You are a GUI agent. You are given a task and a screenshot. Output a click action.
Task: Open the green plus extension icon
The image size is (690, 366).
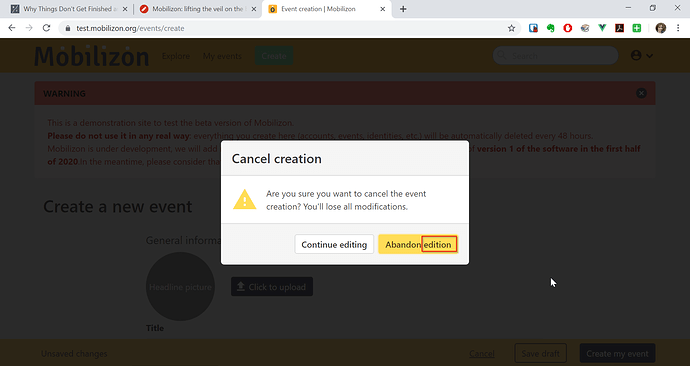coord(636,28)
